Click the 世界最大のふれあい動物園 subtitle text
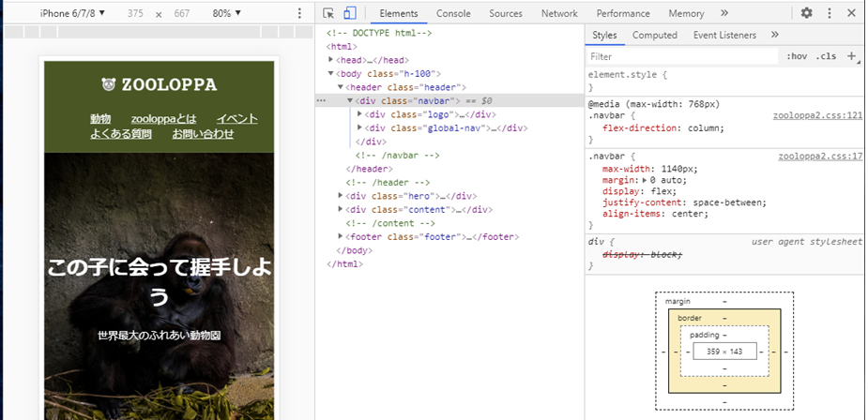The height and width of the screenshot is (420, 868). pyautogui.click(x=160, y=336)
